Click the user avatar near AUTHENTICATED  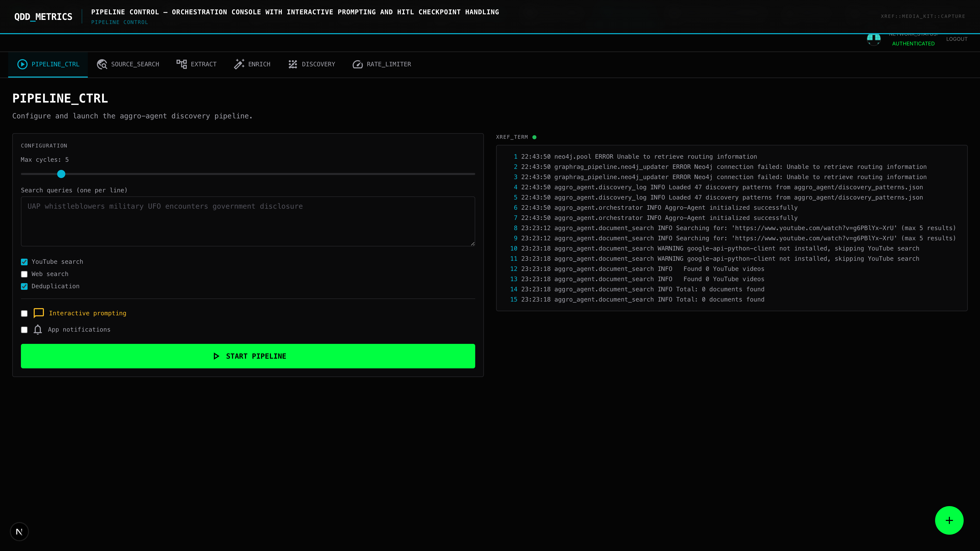pos(874,39)
